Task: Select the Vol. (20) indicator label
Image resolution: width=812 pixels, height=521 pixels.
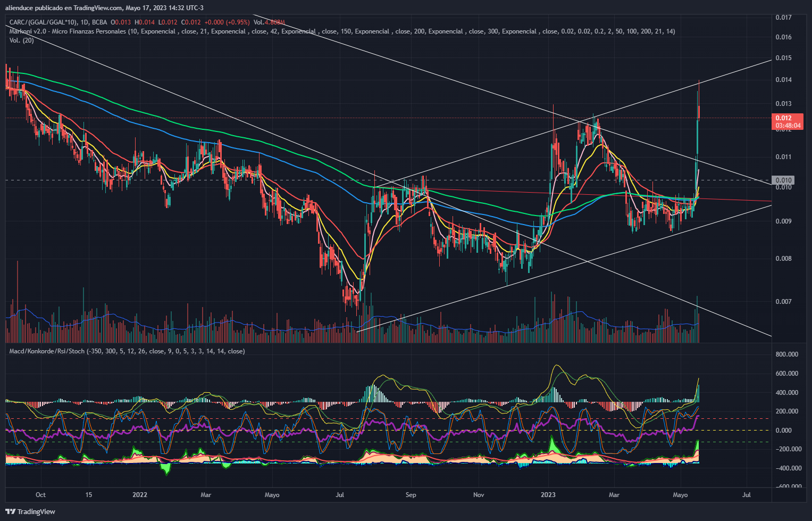Action: tap(21, 40)
